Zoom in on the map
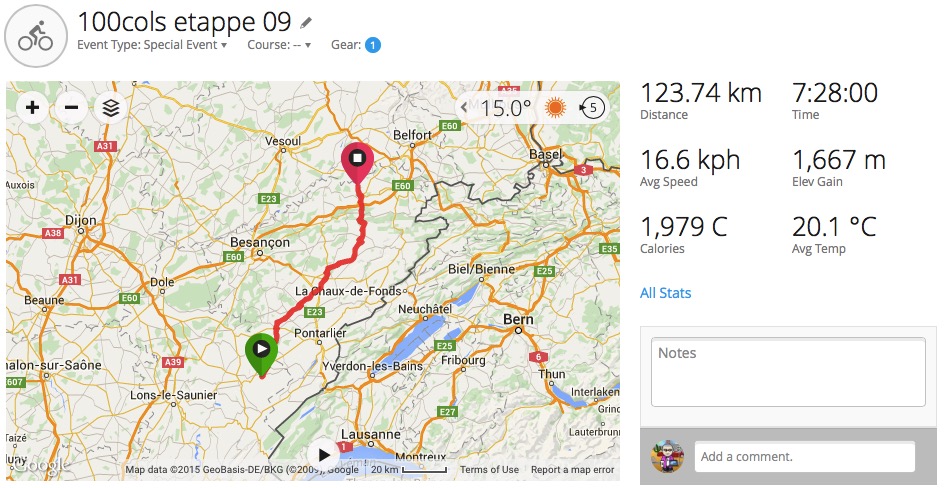This screenshot has width=944, height=488. pos(33,108)
